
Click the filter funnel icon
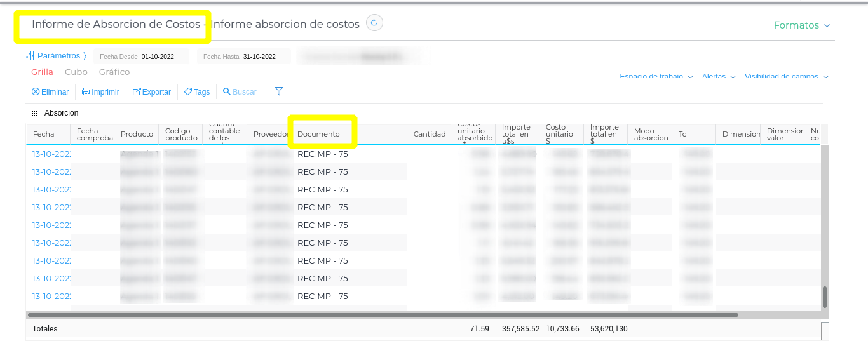click(x=279, y=91)
